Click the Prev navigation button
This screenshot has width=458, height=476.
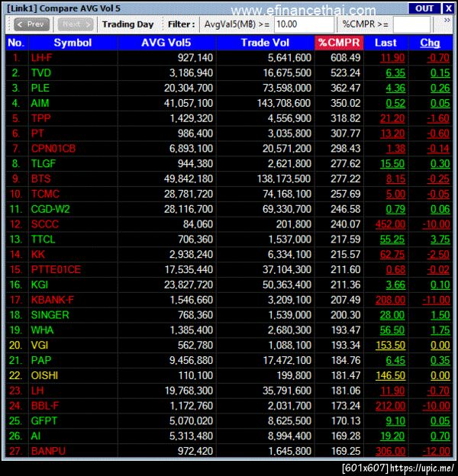pyautogui.click(x=31, y=24)
